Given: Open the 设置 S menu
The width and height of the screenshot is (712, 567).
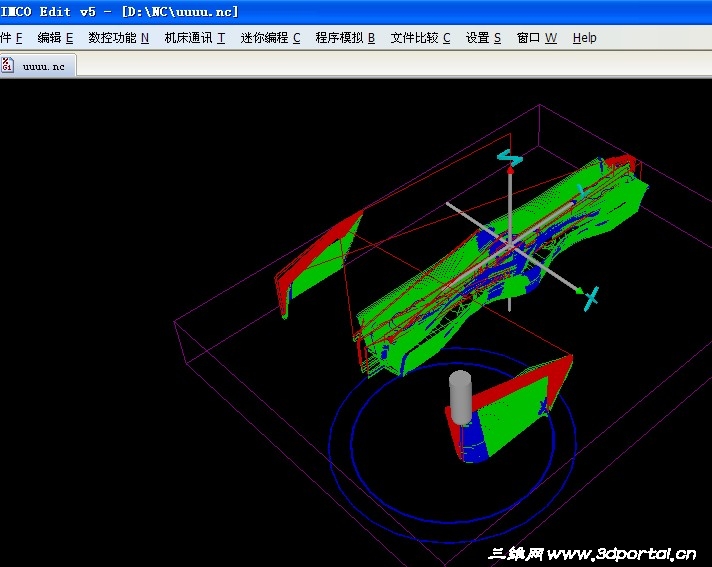Looking at the screenshot, I should coord(483,38).
